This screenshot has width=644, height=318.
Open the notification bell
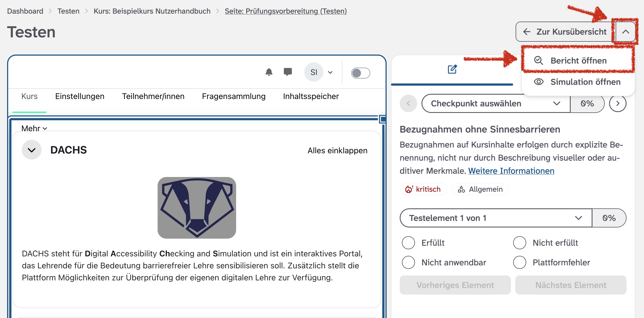[x=269, y=72]
